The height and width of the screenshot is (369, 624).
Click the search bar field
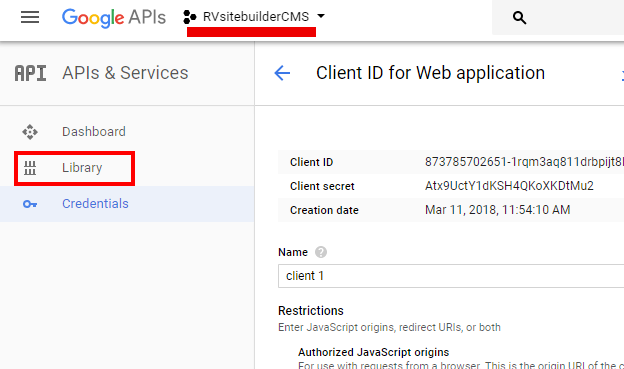pos(558,18)
